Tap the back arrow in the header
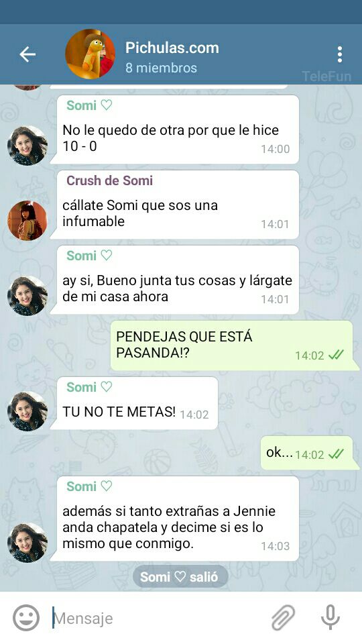Viewport: 362px width, 644px height. tap(27, 54)
